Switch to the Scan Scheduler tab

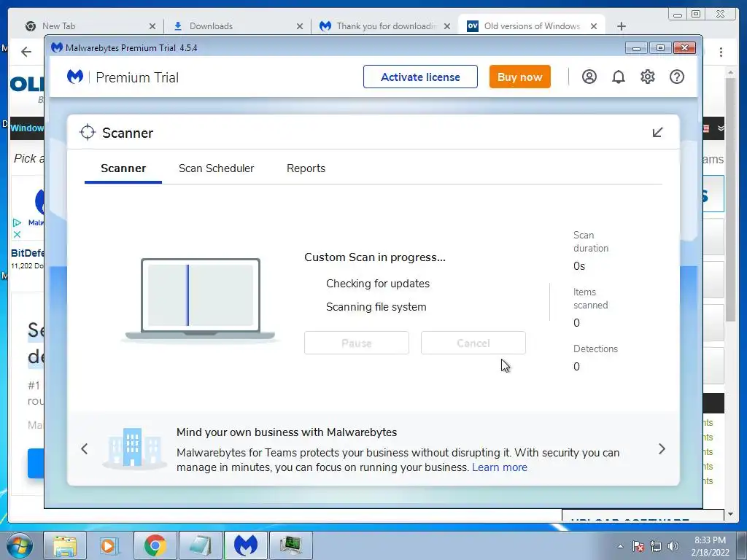point(216,168)
